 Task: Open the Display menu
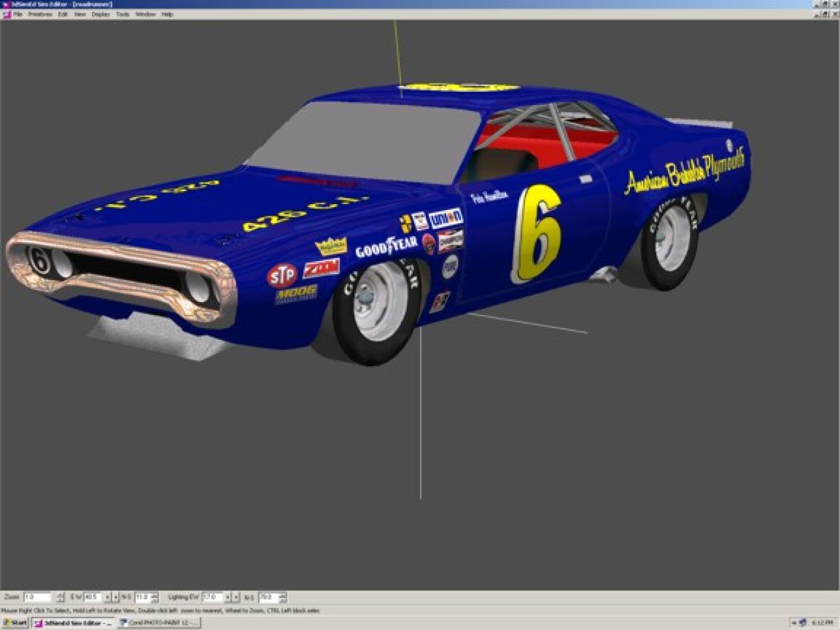coord(100,14)
